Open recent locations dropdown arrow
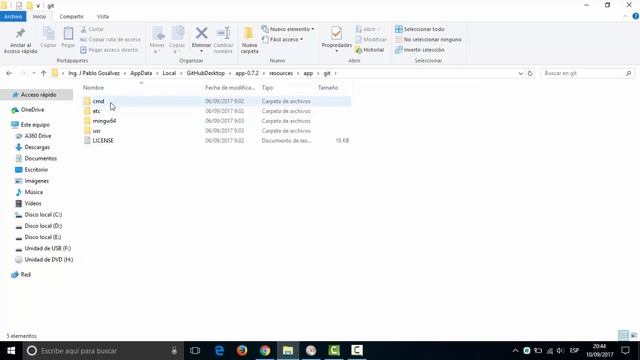640x360 pixels. coord(33,73)
